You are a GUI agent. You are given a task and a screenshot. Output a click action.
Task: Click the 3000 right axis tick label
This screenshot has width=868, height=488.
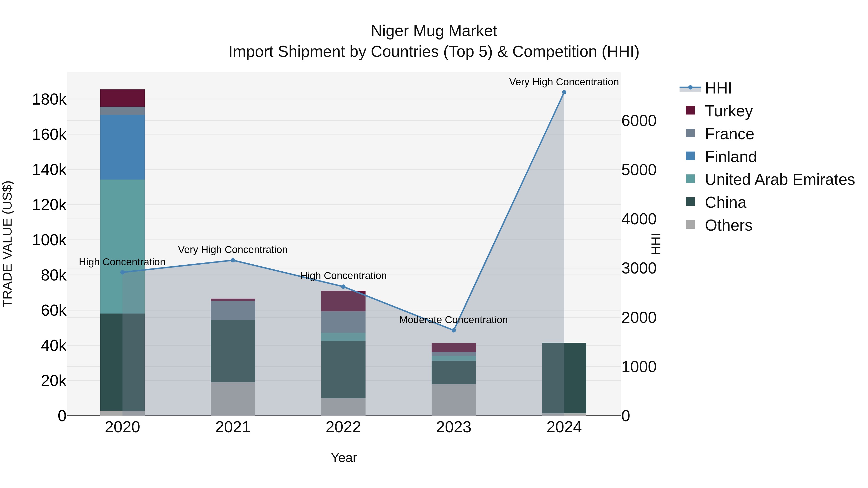tap(639, 268)
